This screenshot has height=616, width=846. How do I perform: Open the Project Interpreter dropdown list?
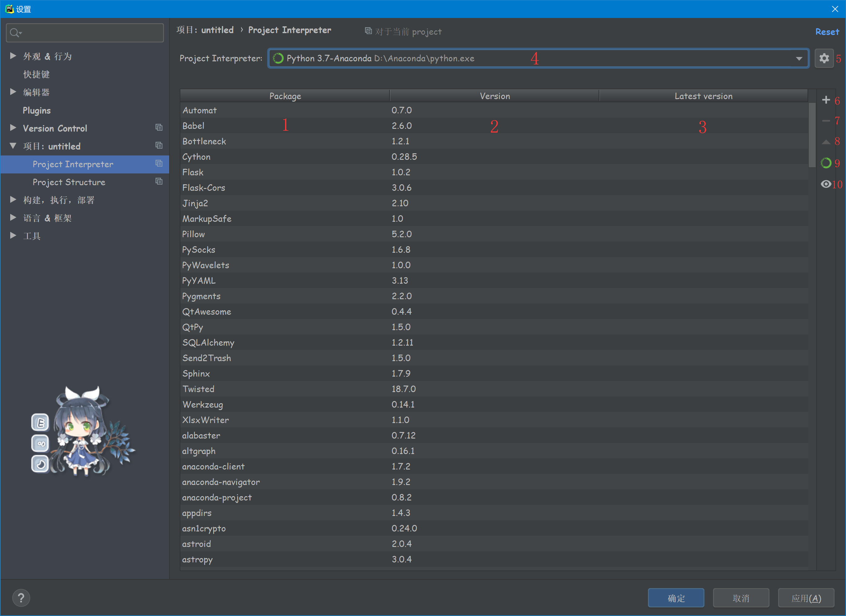click(799, 58)
